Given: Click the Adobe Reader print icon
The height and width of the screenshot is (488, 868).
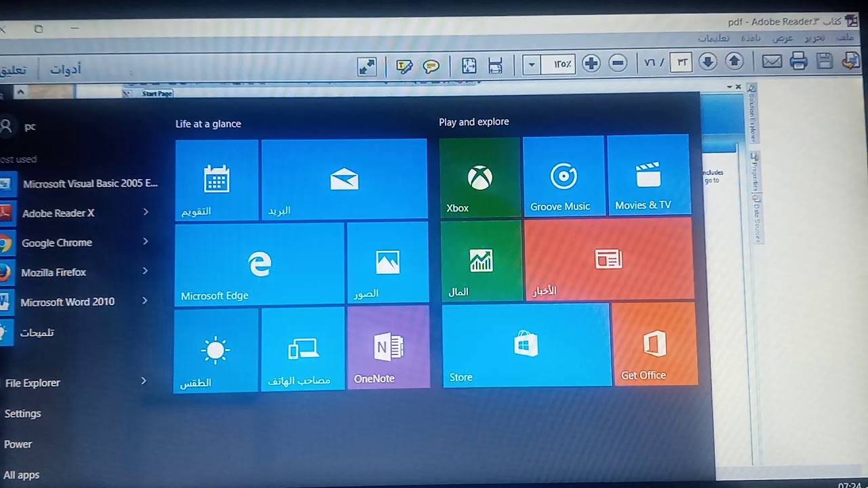Looking at the screenshot, I should pyautogui.click(x=798, y=62).
